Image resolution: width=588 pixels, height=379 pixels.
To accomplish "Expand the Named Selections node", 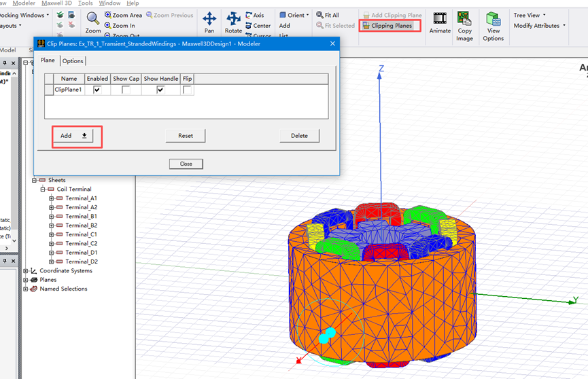I will click(x=26, y=289).
